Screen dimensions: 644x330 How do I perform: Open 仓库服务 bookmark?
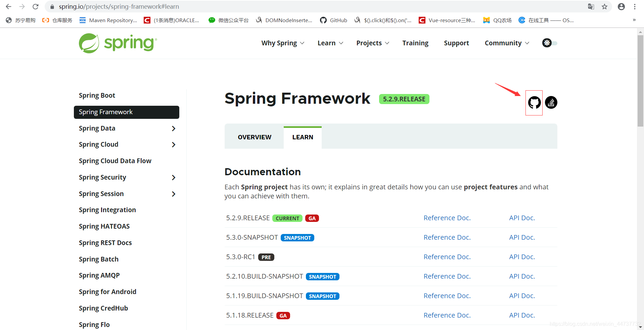(57, 20)
